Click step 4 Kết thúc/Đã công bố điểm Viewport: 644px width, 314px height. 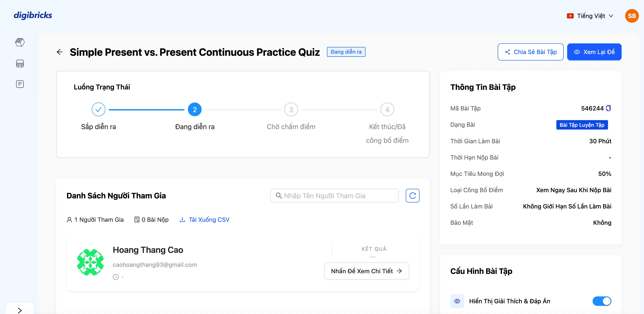coord(387,110)
